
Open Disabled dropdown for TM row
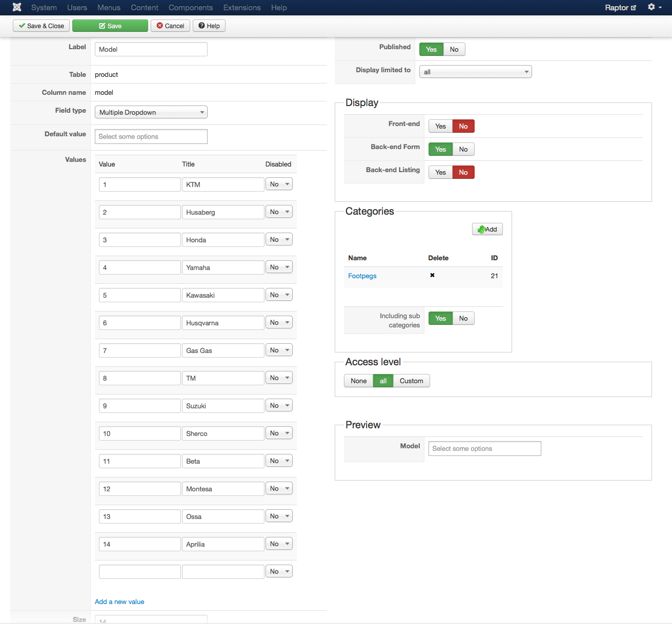point(279,378)
